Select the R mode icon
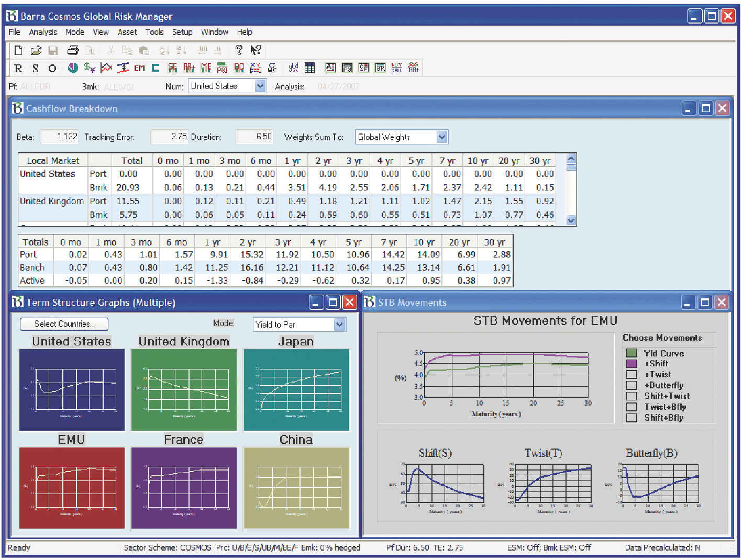 pyautogui.click(x=17, y=68)
